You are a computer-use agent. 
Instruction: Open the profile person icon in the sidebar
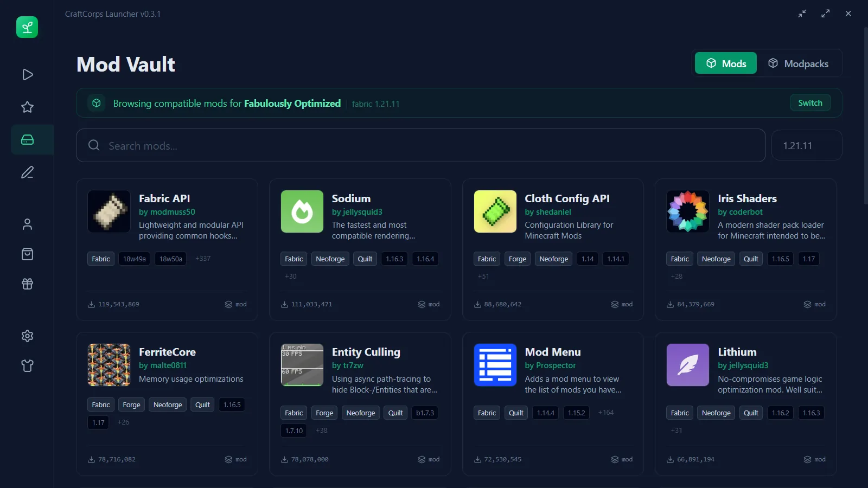point(27,224)
